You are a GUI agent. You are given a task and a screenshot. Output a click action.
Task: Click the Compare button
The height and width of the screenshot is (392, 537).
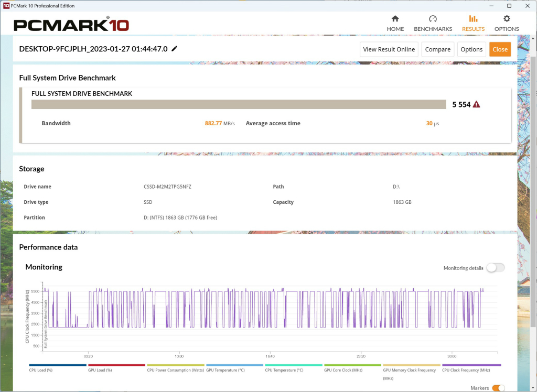tap(438, 49)
